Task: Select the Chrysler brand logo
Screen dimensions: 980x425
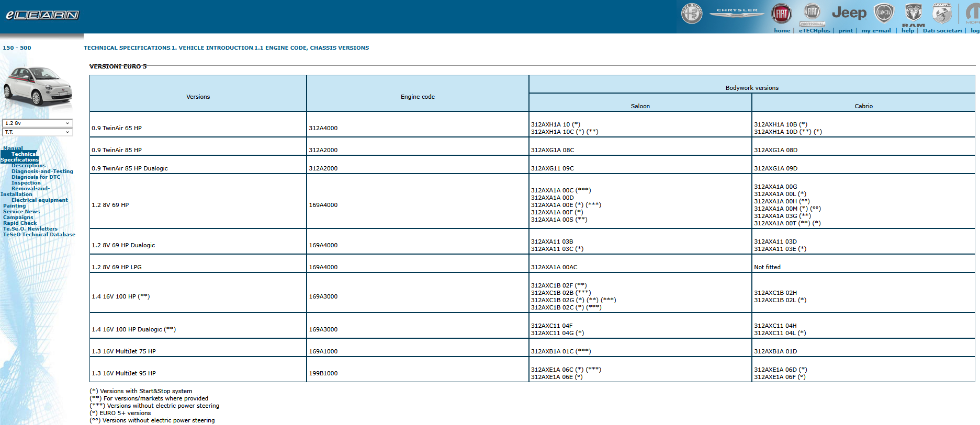Action: coord(737,13)
